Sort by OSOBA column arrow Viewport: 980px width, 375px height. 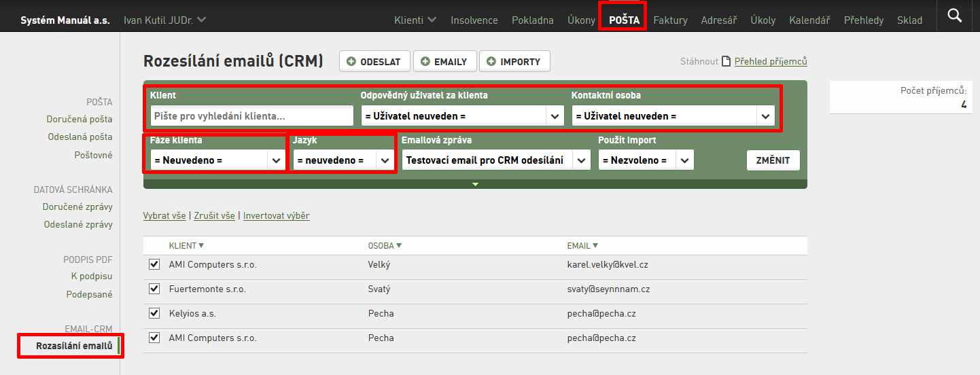[399, 246]
